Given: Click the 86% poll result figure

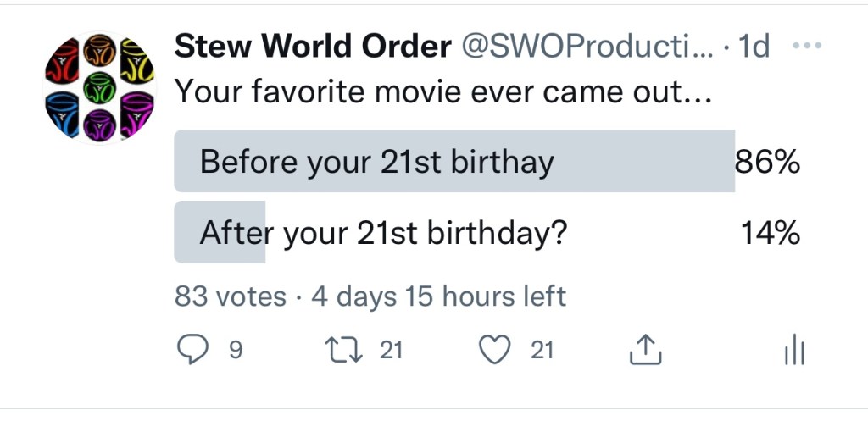Looking at the screenshot, I should point(767,161).
